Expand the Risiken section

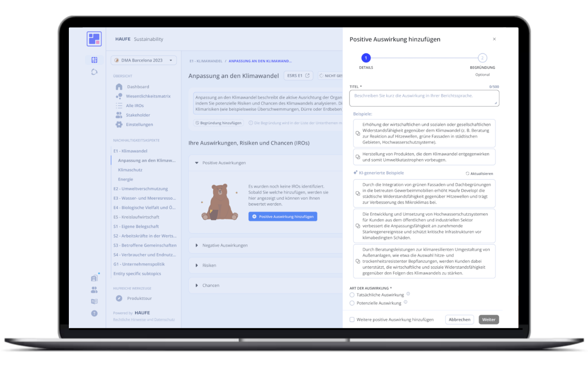click(197, 265)
